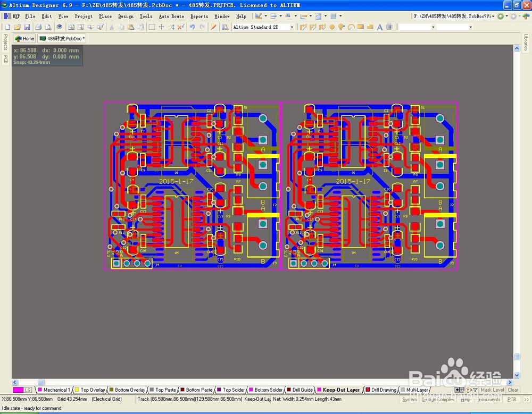Image resolution: width=532 pixels, height=414 pixels.
Task: Click the Zoom to fit document icon
Action: [71, 27]
